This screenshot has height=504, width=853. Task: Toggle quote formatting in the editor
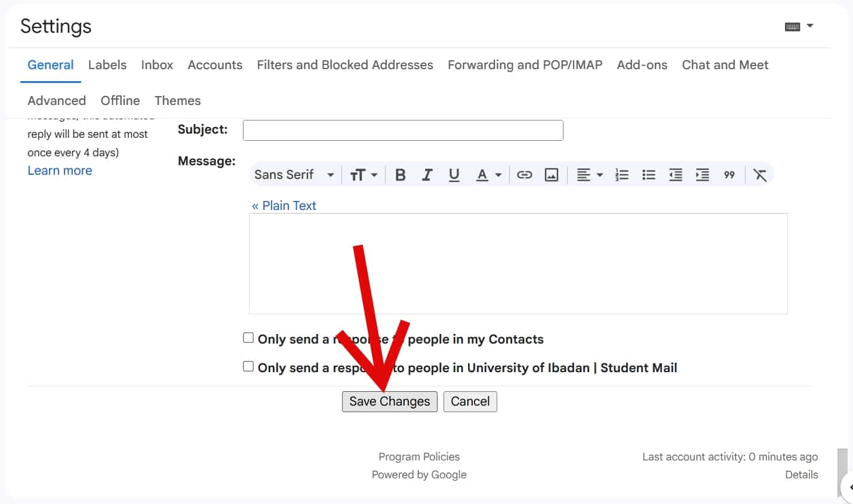[729, 174]
